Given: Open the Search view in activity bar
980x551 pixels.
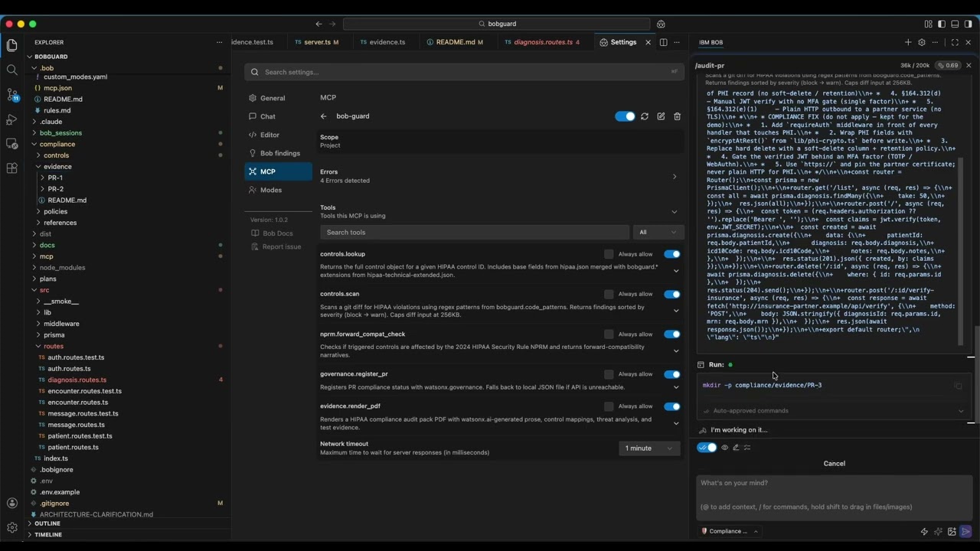Looking at the screenshot, I should tap(12, 70).
